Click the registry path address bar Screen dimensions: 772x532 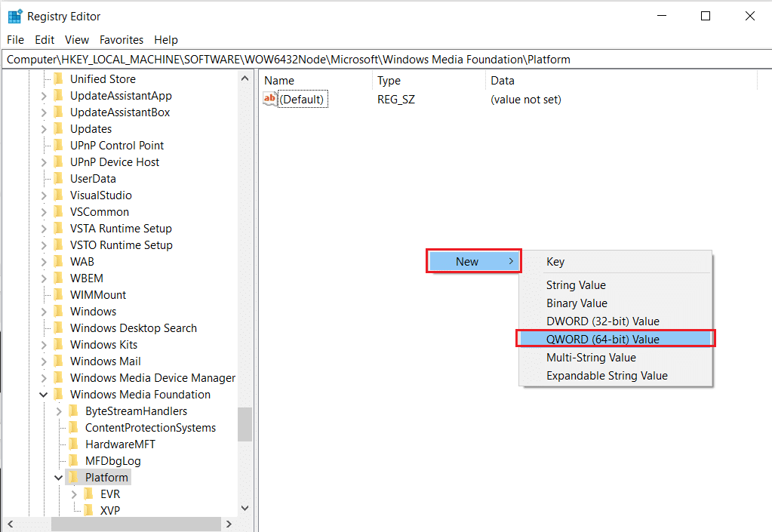point(387,60)
